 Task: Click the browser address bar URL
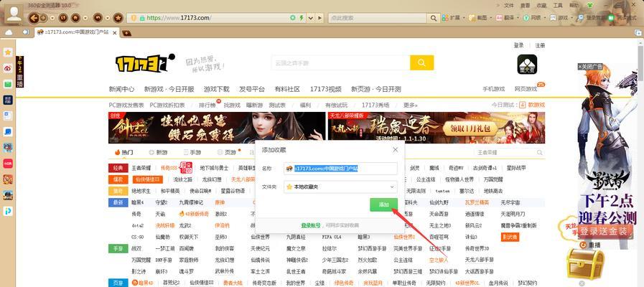[179, 18]
